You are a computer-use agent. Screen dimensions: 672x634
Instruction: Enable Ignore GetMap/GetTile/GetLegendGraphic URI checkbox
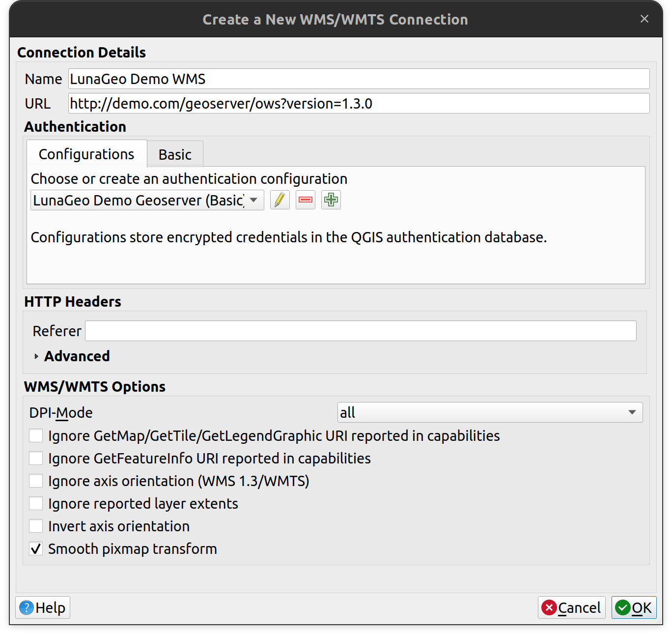click(36, 436)
